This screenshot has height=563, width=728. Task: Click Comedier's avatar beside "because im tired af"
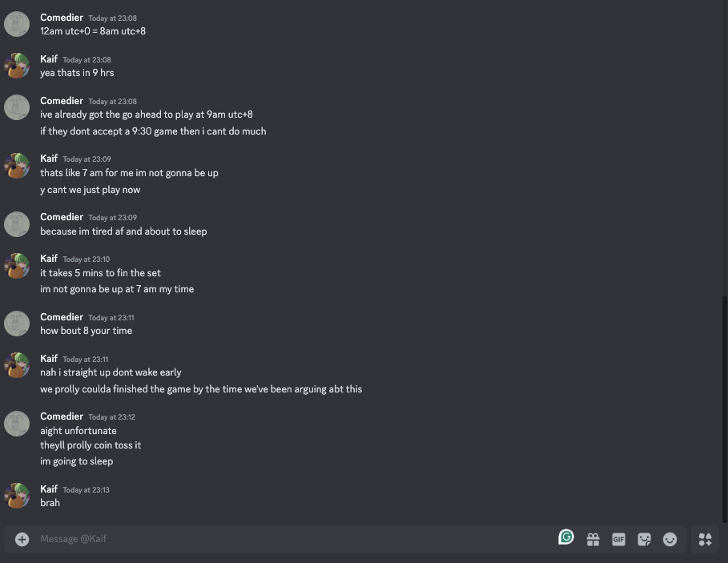pos(17,224)
